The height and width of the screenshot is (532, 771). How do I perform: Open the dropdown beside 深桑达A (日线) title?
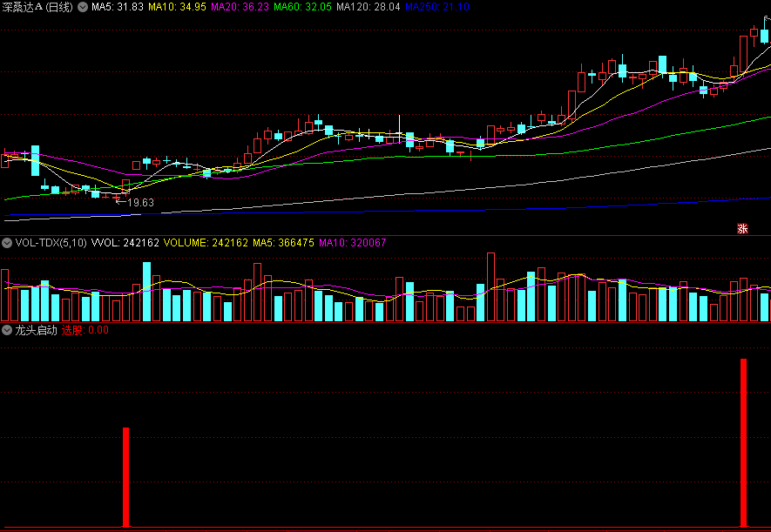tap(83, 7)
